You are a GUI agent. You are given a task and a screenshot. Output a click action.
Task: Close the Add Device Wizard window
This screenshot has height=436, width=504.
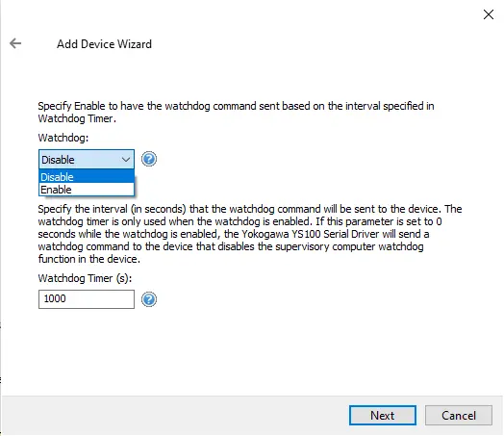(x=489, y=14)
